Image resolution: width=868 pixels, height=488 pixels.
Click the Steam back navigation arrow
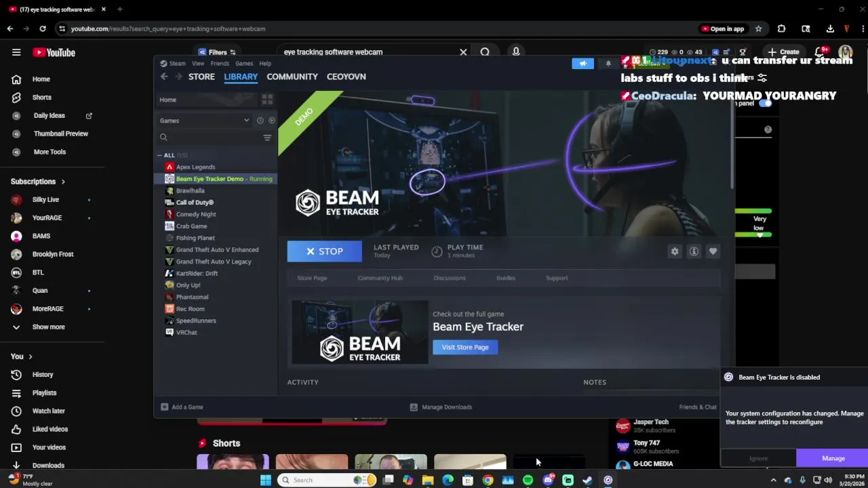pos(164,77)
